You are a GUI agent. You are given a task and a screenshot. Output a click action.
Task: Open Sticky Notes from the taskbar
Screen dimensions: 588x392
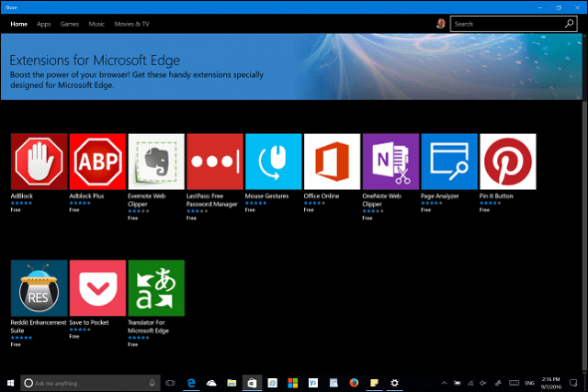374,383
